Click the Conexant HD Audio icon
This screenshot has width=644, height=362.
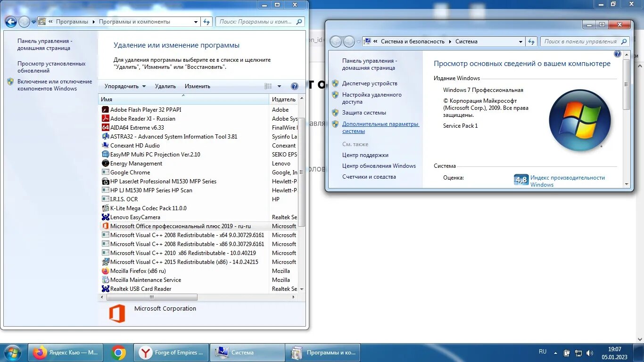tap(106, 145)
